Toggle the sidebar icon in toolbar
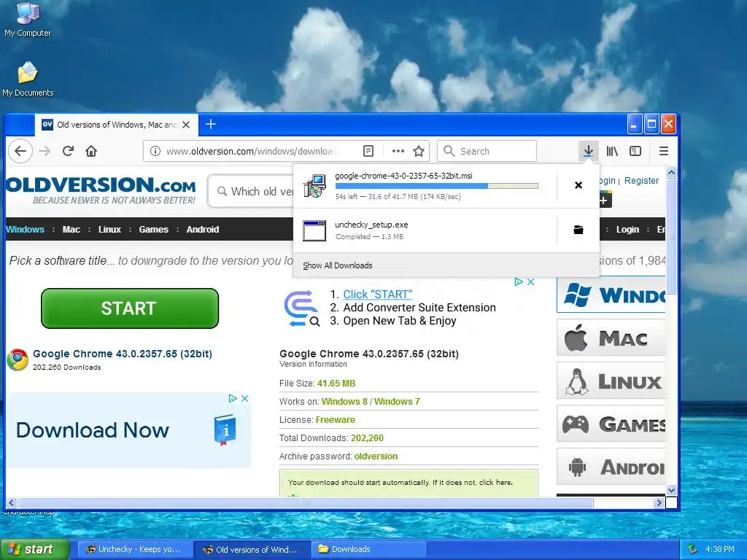Viewport: 747px width, 560px height. [635, 151]
